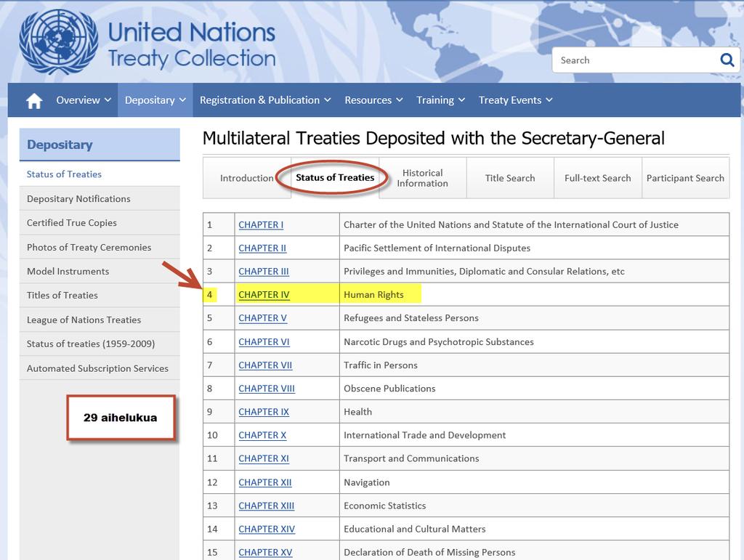The width and height of the screenshot is (744, 560).
Task: Switch to the Title Search tab
Action: click(510, 178)
